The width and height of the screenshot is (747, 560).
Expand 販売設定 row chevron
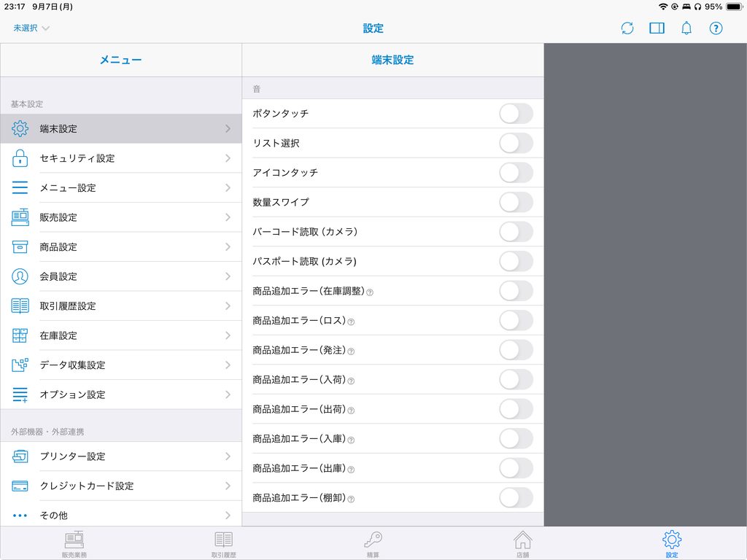coord(228,217)
